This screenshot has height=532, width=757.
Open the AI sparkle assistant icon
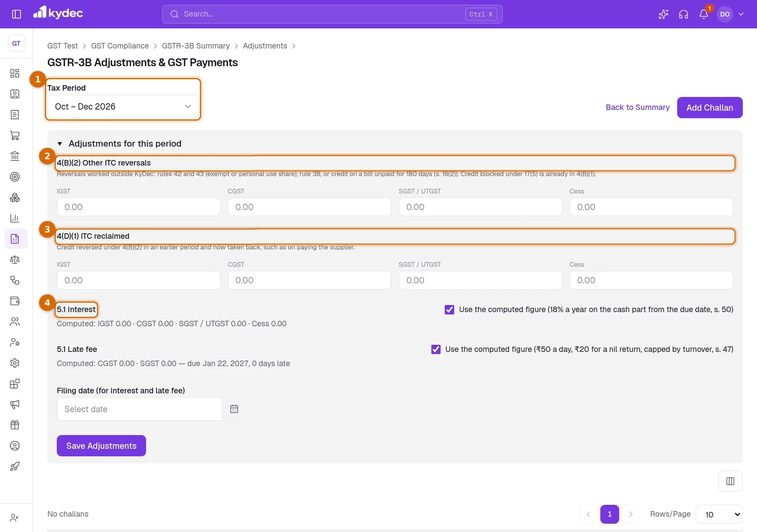coord(664,14)
